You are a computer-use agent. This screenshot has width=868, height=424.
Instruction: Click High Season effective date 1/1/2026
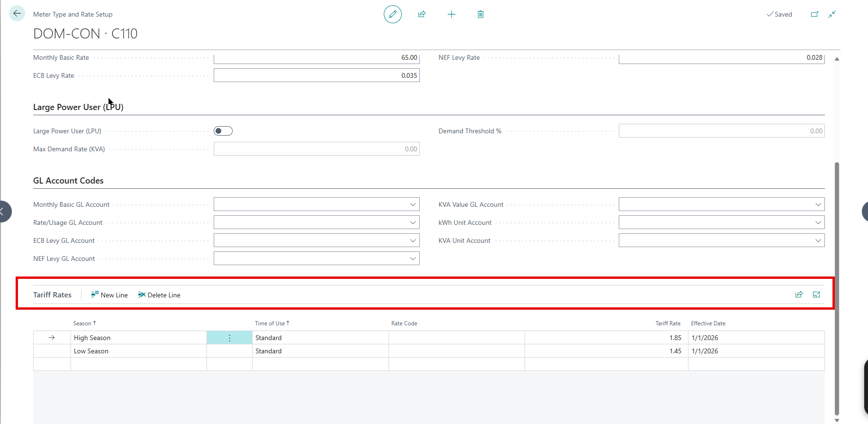756,338
